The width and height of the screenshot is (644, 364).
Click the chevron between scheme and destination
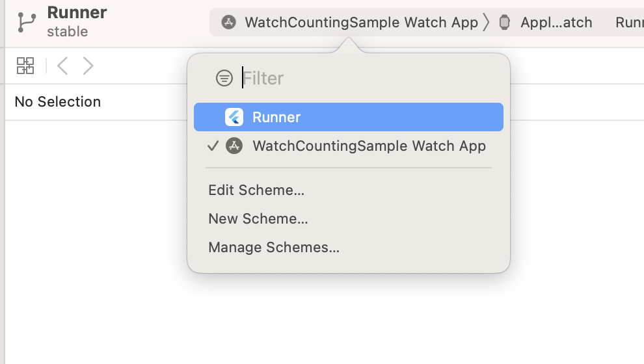[x=485, y=23]
